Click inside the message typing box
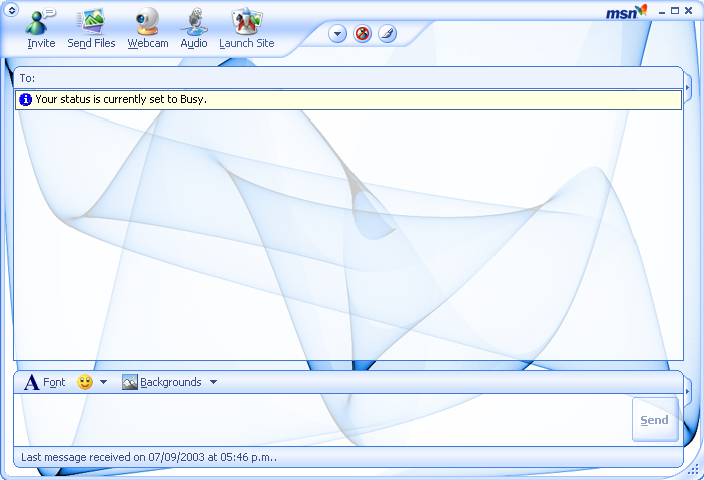Screen dimensions: 704x480 (x=320, y=420)
